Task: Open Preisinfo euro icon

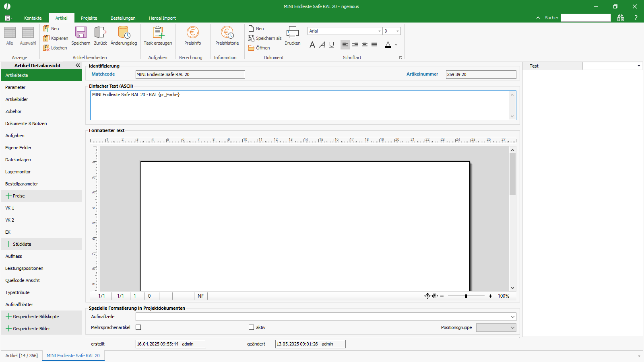Action: [192, 33]
